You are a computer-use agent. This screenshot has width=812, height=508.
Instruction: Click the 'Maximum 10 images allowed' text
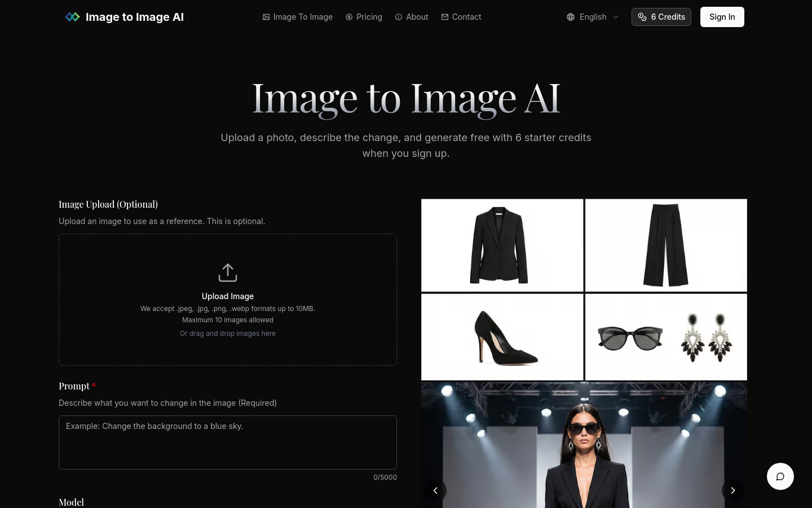click(228, 320)
